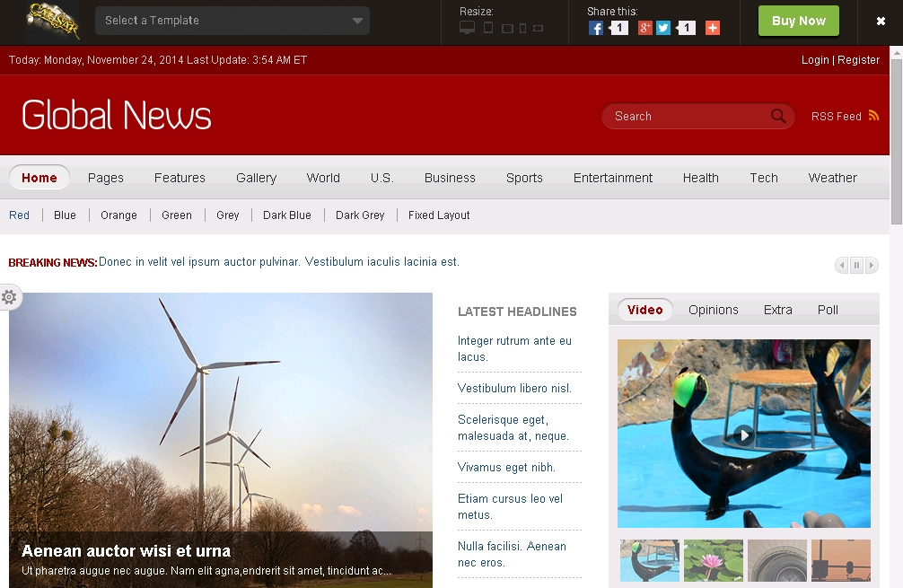
Task: Click the orange RSS feed icon
Action: tap(873, 116)
